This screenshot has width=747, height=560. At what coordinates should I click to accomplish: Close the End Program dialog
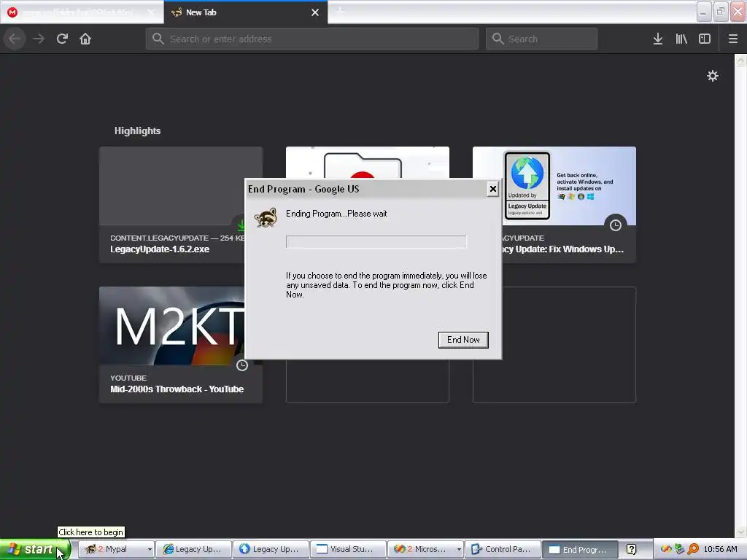click(x=492, y=189)
